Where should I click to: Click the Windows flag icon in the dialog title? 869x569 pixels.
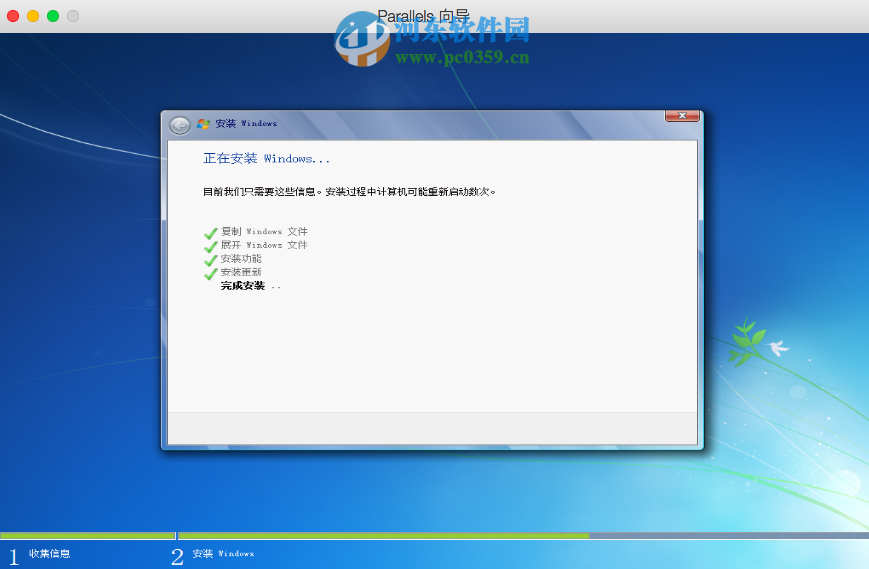(x=203, y=124)
